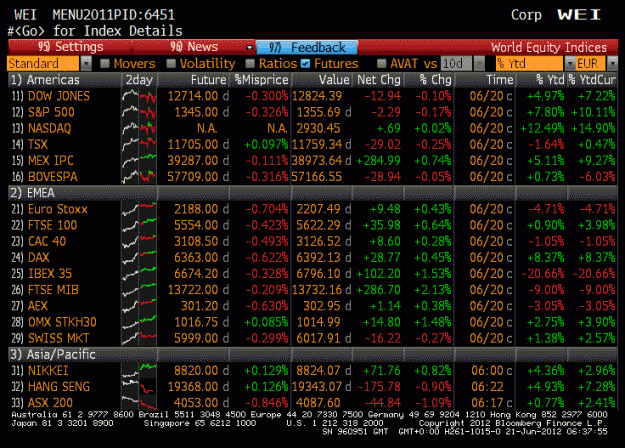This screenshot has height=448, width=625.
Task: Enable the Volatility checkbox
Action: pos(171,63)
